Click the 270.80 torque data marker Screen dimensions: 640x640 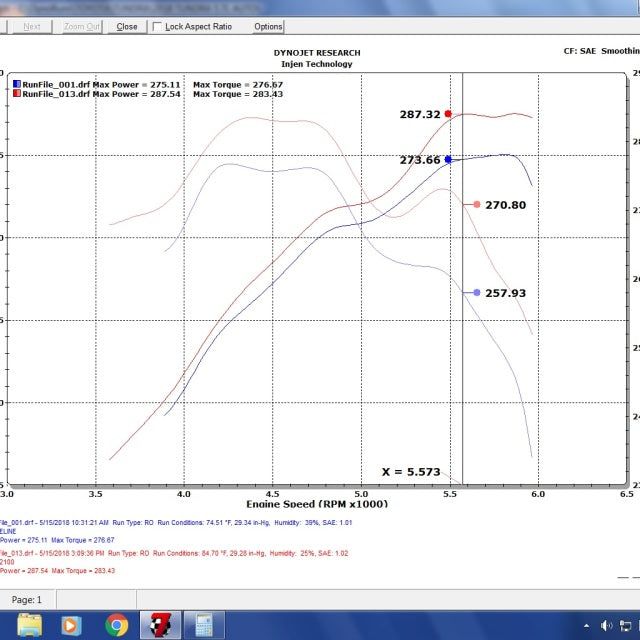coord(477,204)
